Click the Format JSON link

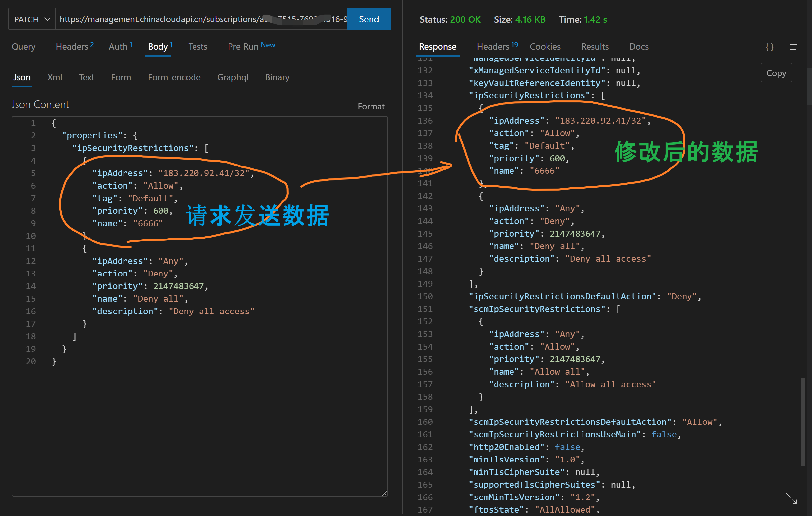(x=371, y=107)
